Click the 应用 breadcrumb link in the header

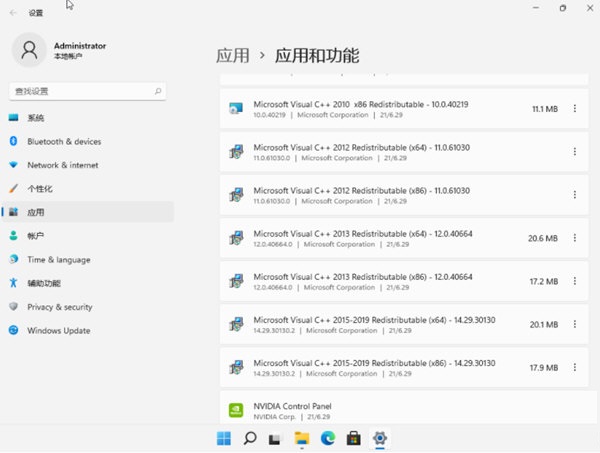coord(232,56)
